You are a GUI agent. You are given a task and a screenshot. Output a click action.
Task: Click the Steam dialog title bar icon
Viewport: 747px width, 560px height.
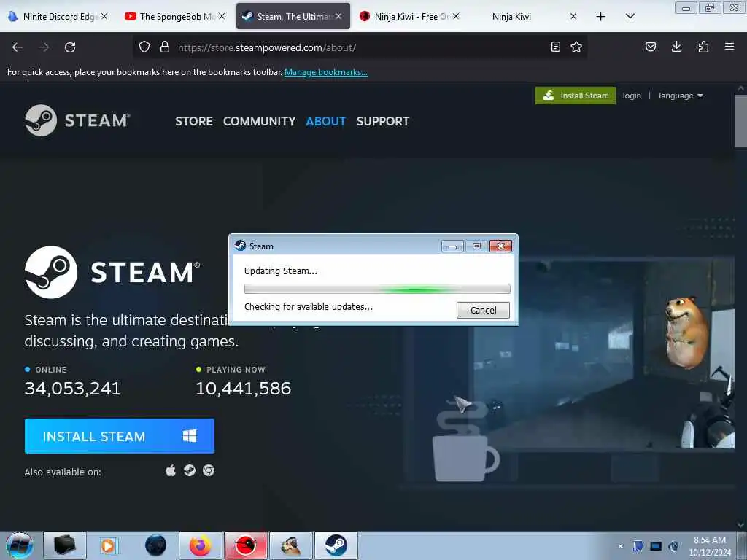point(240,246)
